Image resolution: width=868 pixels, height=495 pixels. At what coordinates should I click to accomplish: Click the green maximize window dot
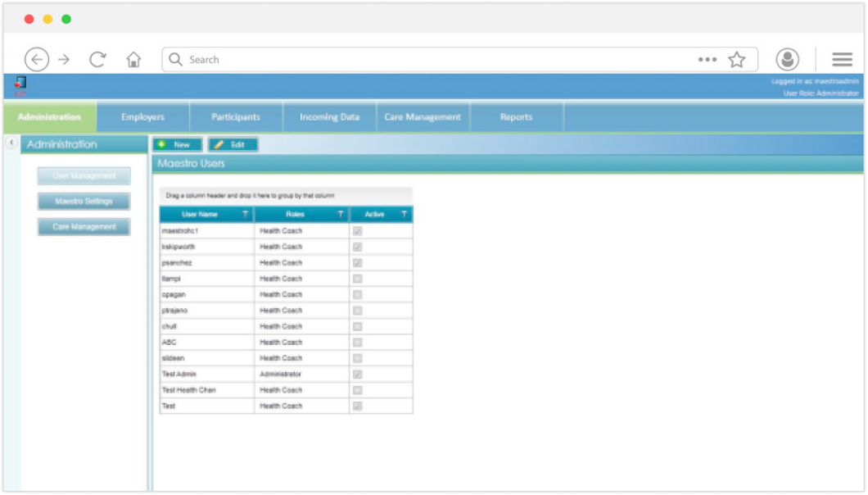pos(66,20)
